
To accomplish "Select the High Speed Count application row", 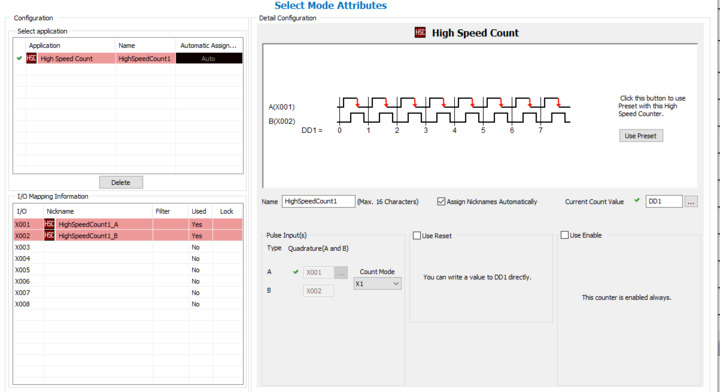I will 128,58.
